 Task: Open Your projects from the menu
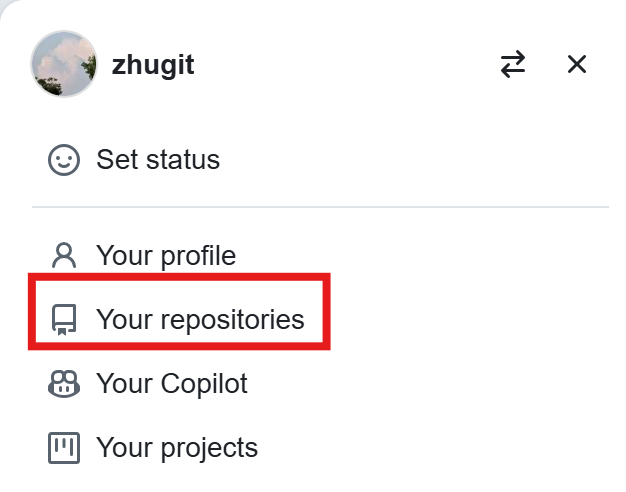319,448
